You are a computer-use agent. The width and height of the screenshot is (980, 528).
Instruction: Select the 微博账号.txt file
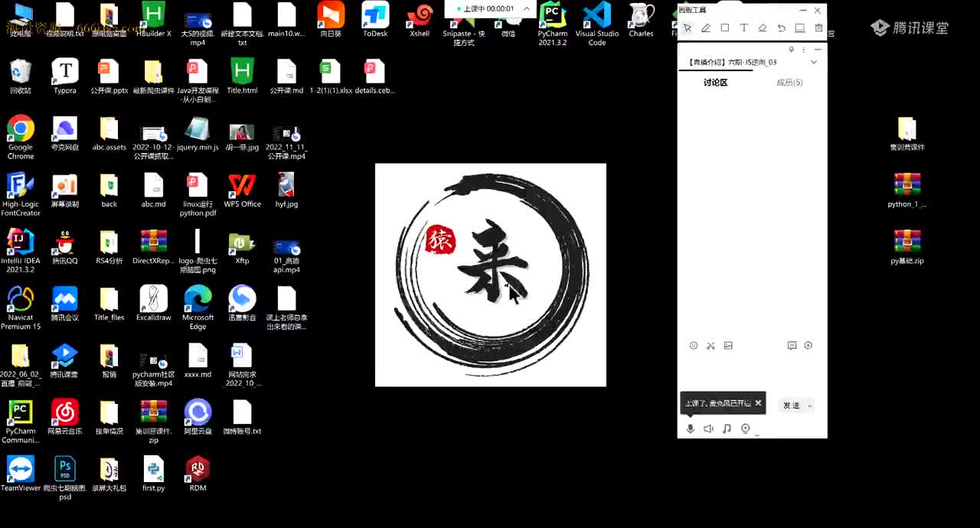[x=242, y=417]
